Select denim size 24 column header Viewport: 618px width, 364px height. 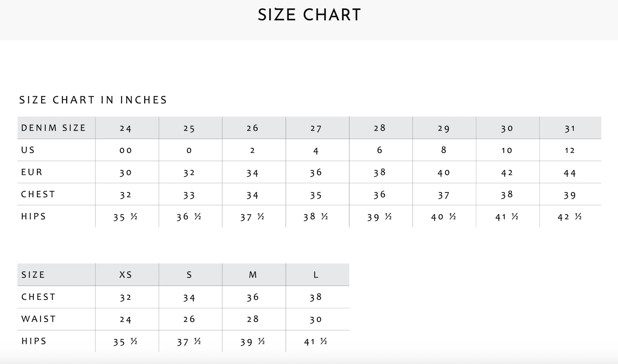(x=126, y=128)
